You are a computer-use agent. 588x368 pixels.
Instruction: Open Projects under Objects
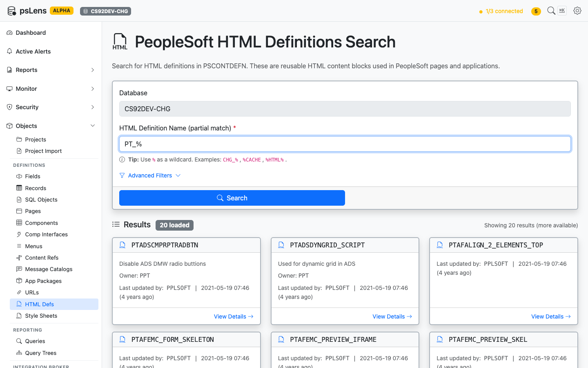click(x=54, y=139)
